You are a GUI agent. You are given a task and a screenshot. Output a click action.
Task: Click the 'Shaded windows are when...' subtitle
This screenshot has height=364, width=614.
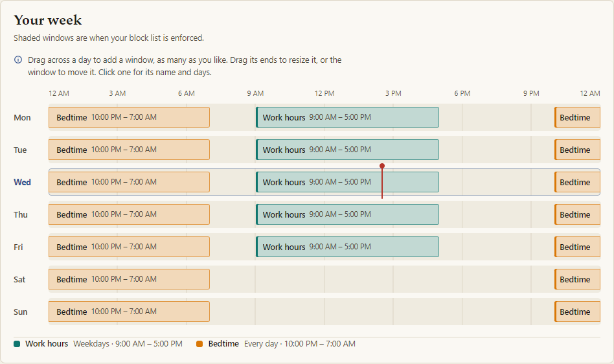click(x=109, y=38)
